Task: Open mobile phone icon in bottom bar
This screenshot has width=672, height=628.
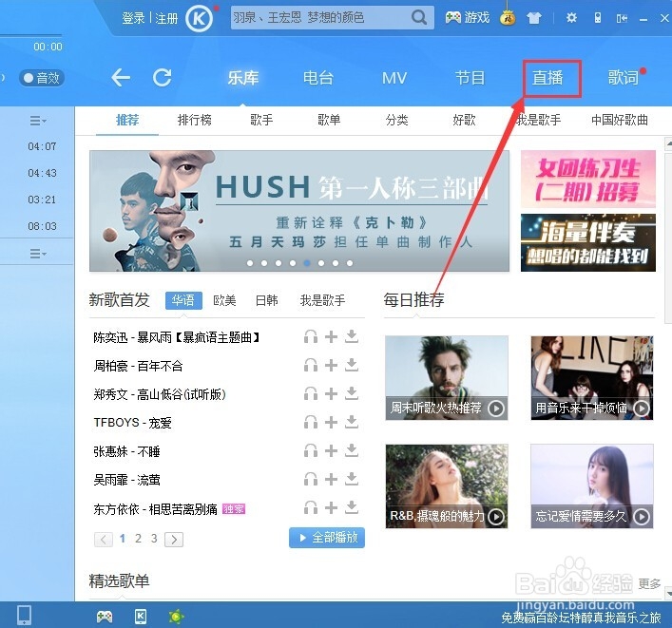Action: [x=24, y=616]
